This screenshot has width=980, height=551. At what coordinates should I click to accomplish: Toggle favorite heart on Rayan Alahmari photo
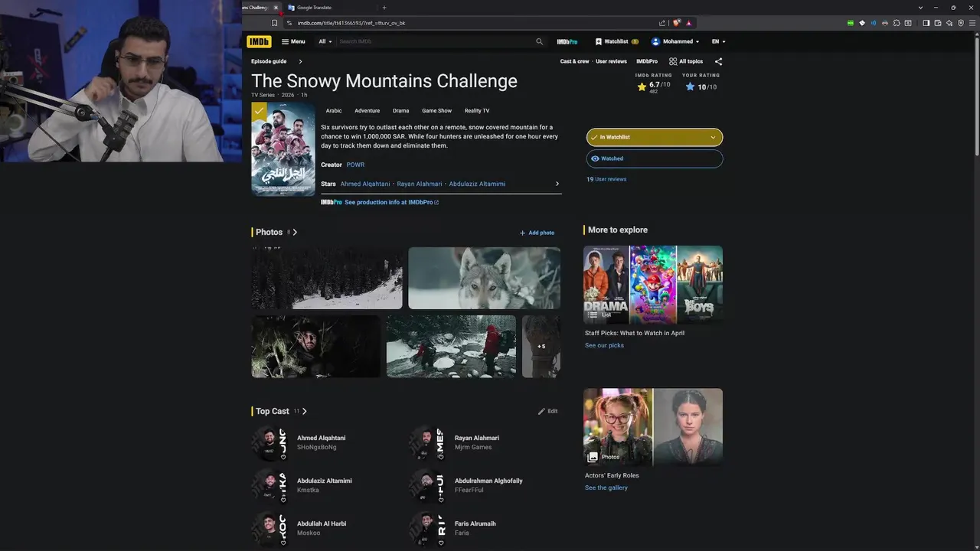tap(440, 456)
